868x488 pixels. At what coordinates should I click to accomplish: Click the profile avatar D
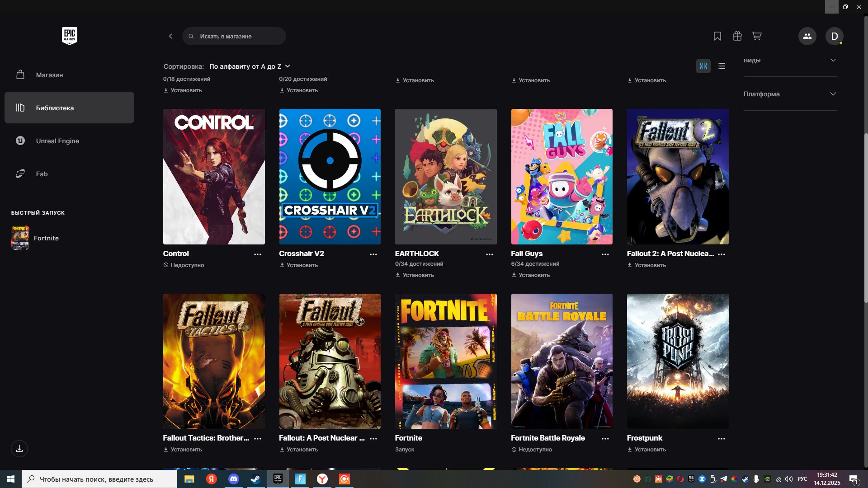[835, 36]
